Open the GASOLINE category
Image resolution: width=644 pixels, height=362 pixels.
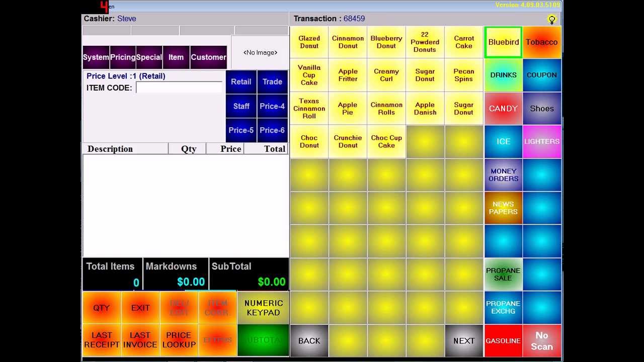(x=503, y=340)
